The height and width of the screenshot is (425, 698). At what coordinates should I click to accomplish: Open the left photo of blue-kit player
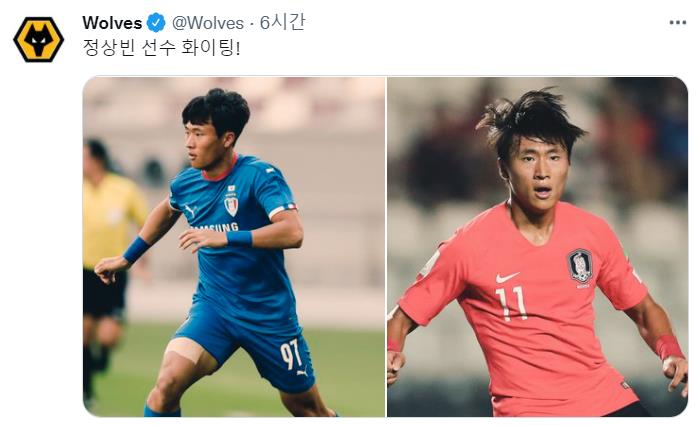(x=234, y=247)
